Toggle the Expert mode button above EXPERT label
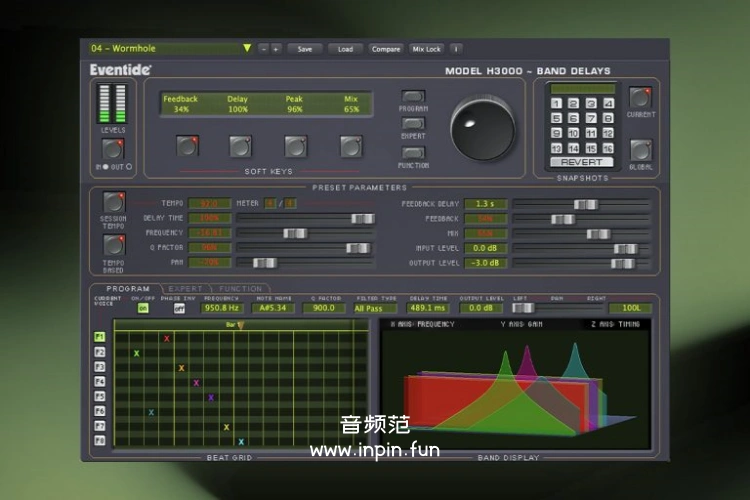750x500 pixels. (x=413, y=123)
